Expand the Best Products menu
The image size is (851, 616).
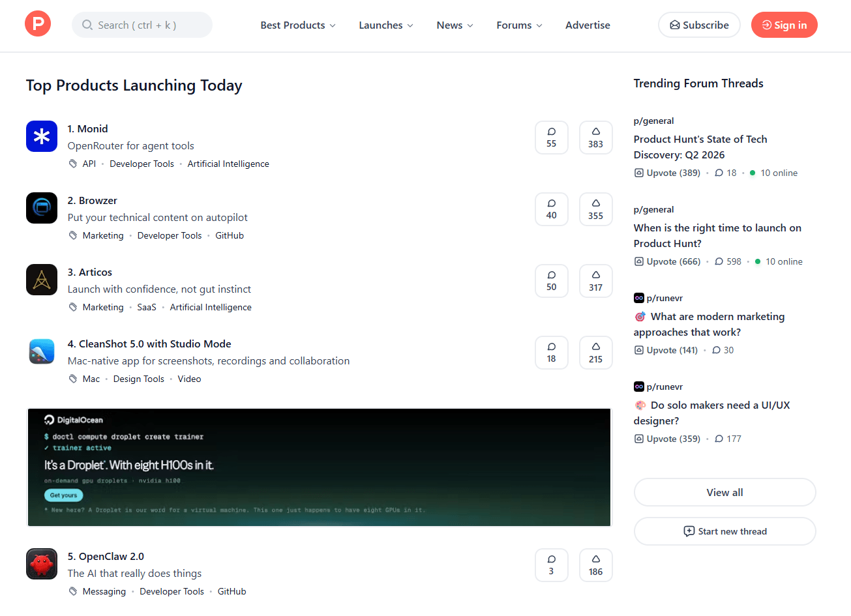(x=298, y=25)
